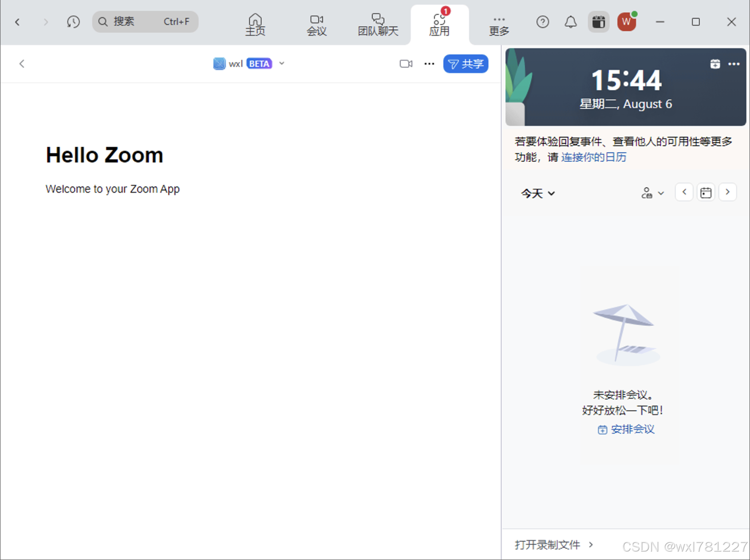The width and height of the screenshot is (750, 560).
Task: Go forward with the top navigation arrow
Action: coord(45,22)
